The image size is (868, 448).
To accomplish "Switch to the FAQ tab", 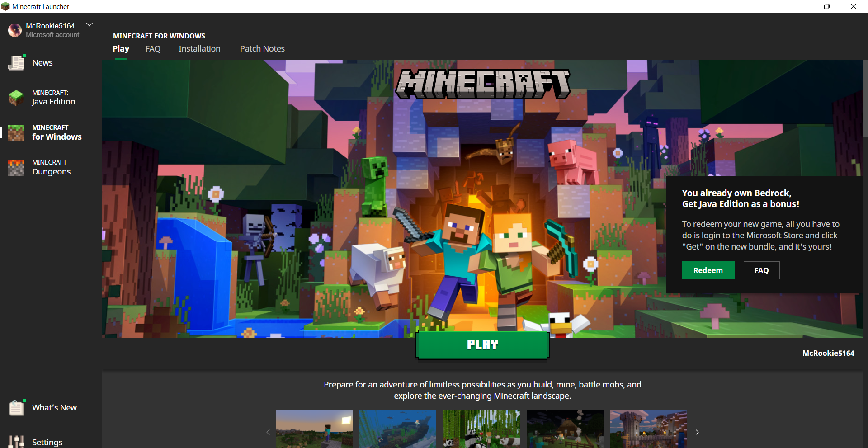I will pyautogui.click(x=153, y=49).
